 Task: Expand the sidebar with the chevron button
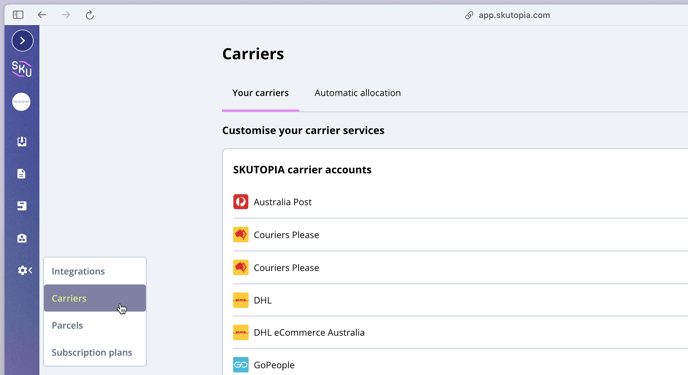(x=22, y=41)
